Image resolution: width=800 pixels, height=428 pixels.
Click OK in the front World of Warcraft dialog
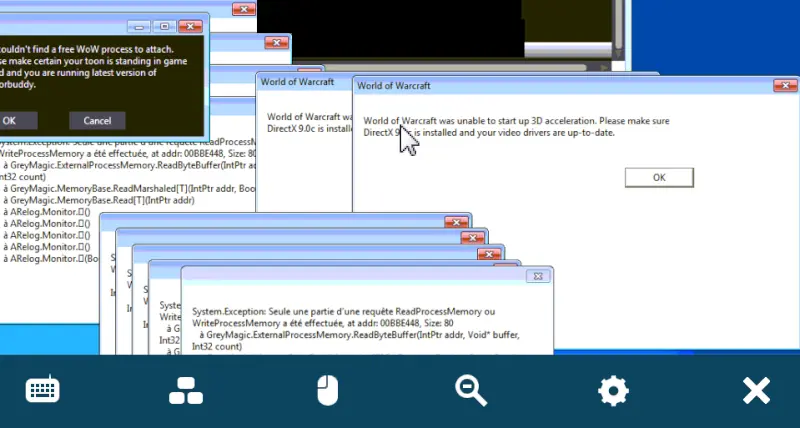point(659,178)
